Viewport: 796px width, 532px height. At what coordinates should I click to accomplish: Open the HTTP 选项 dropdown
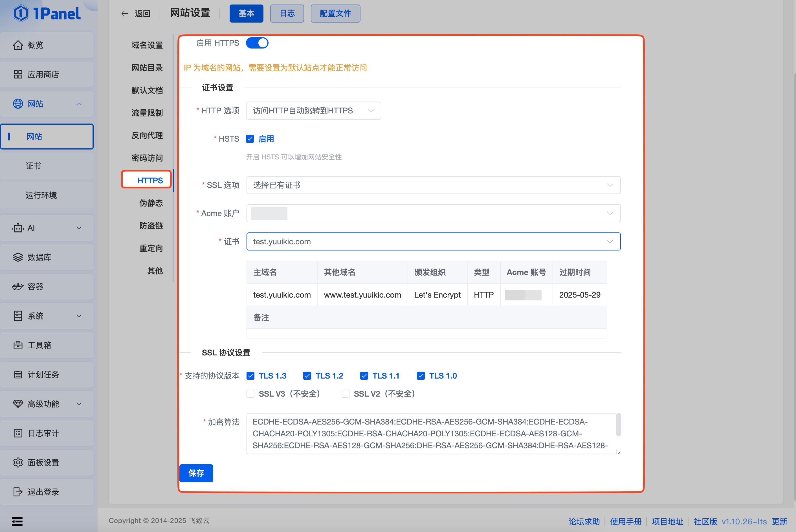[313, 111]
